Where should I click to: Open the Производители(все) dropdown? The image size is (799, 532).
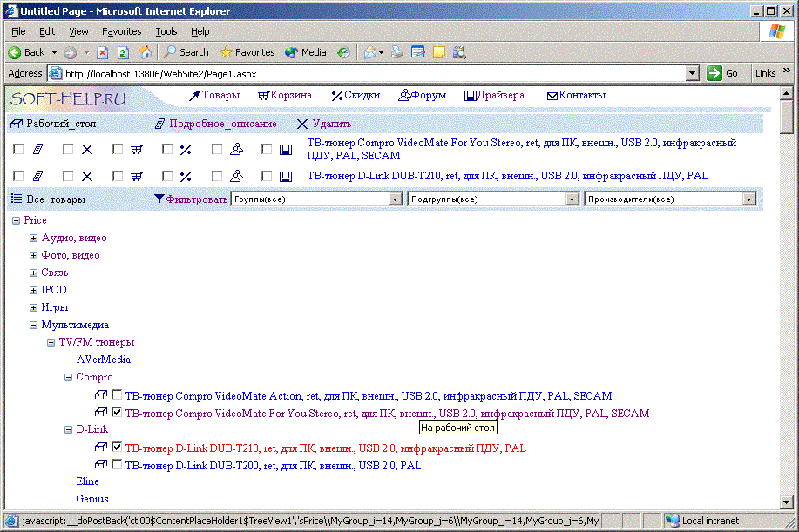670,199
